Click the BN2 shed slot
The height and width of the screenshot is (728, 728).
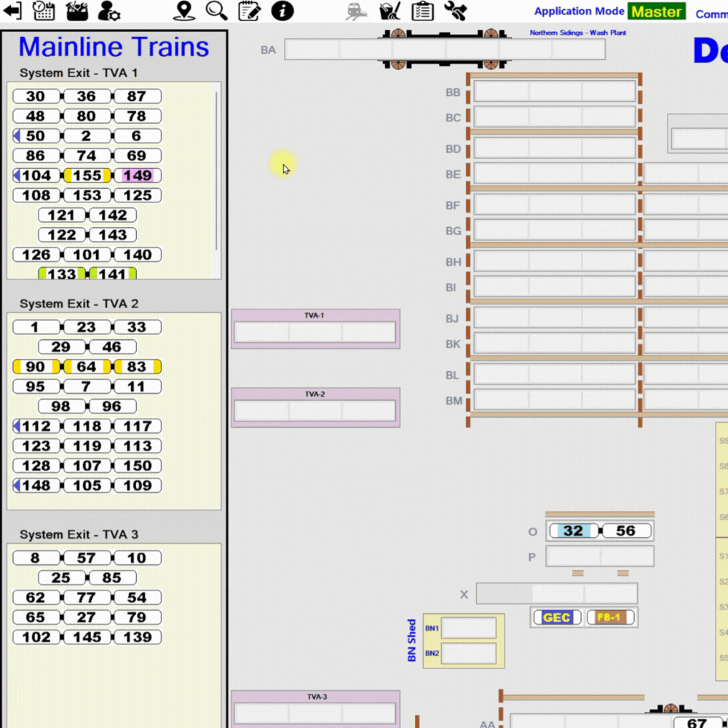(468, 653)
